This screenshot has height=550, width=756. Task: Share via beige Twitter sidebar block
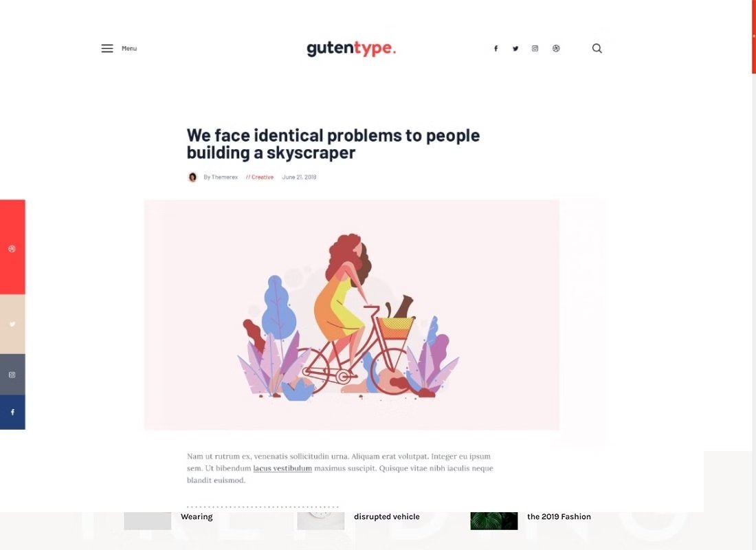[x=12, y=324]
